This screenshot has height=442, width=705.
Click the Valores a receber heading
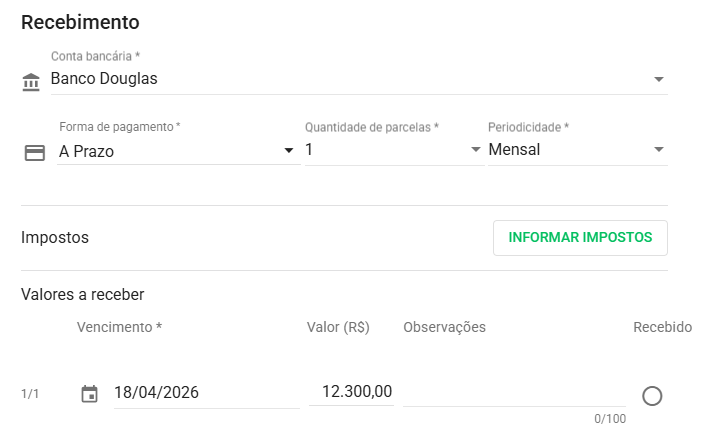[83, 294]
